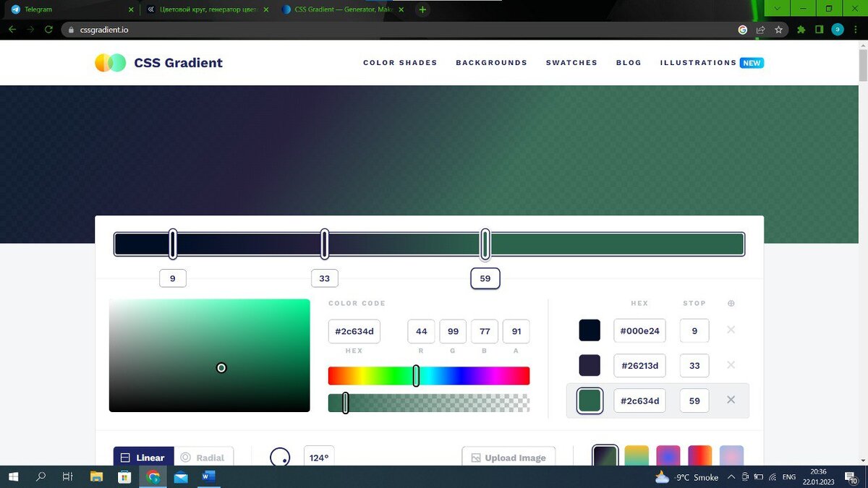Click the G value field 99
The width and height of the screenshot is (868, 488).
click(453, 331)
